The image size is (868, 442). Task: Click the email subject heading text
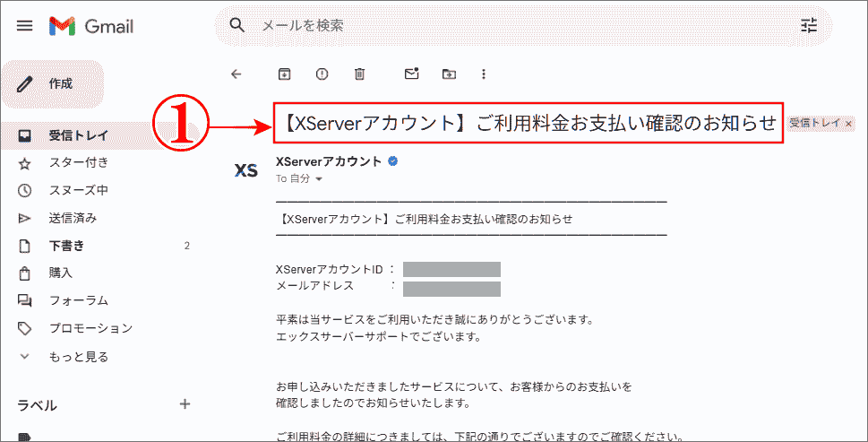(529, 124)
